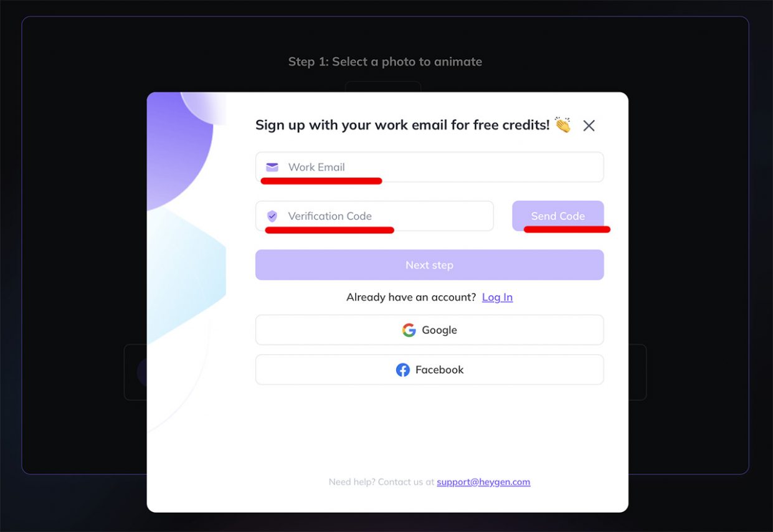Click the Facebook logo icon
This screenshot has height=532, width=773.
click(x=403, y=370)
